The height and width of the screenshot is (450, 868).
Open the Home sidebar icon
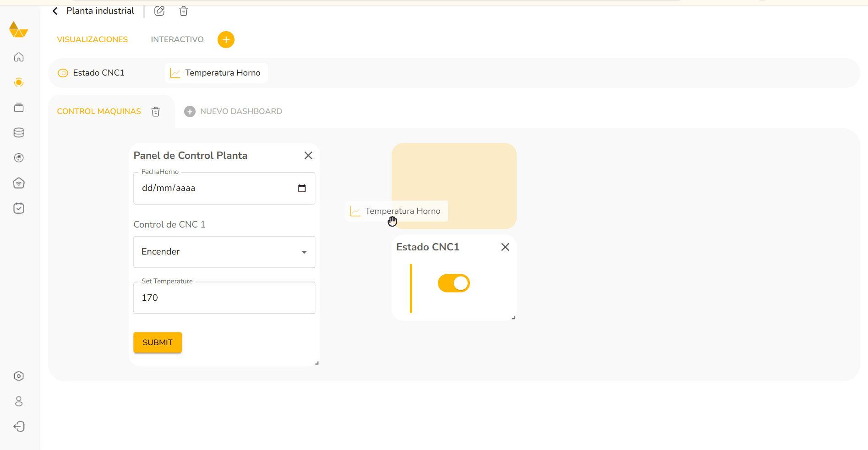click(18, 57)
